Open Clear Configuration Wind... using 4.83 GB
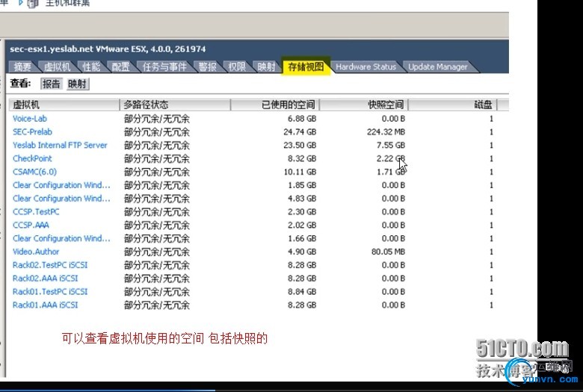Viewport: 583px width, 392px height. click(61, 199)
